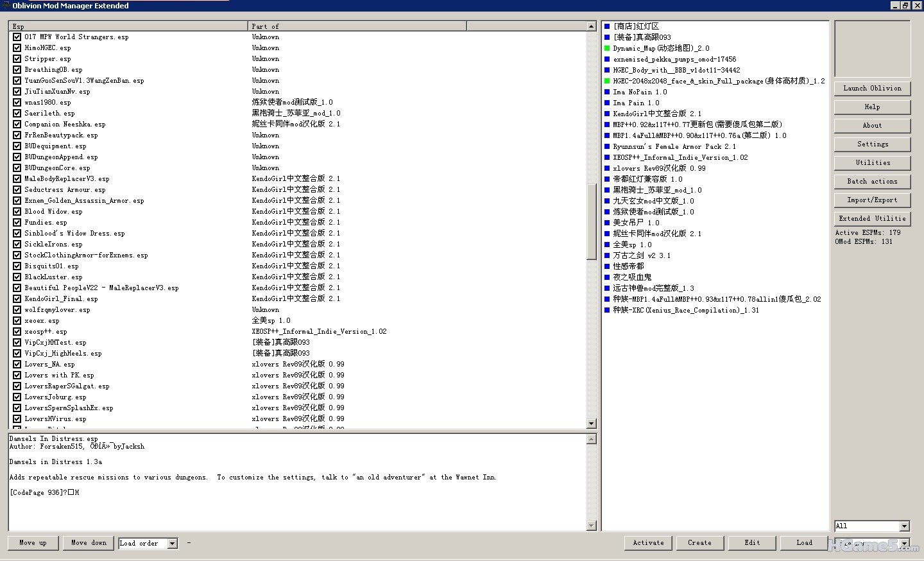Open the Batch actions button
The width and height of the screenshot is (924, 561).
tap(872, 182)
